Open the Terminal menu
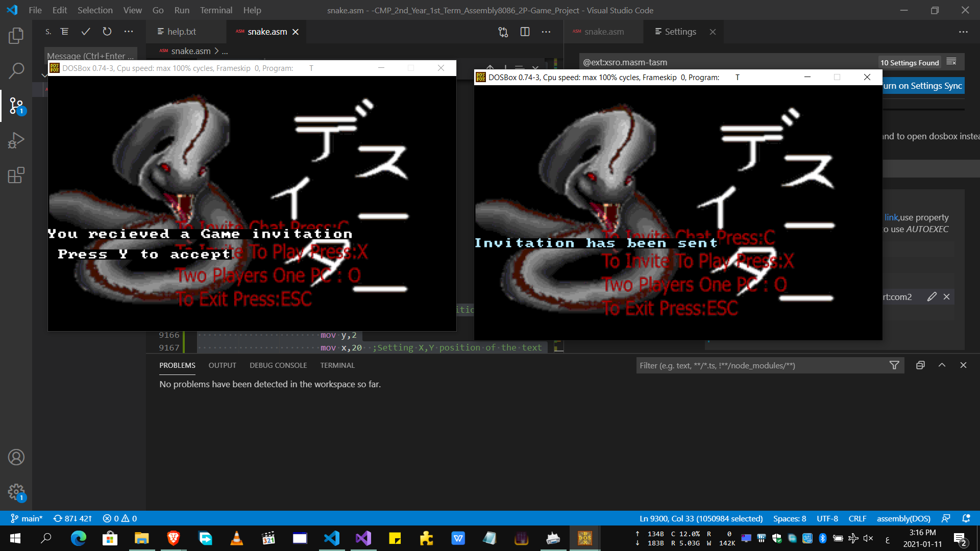 point(215,10)
